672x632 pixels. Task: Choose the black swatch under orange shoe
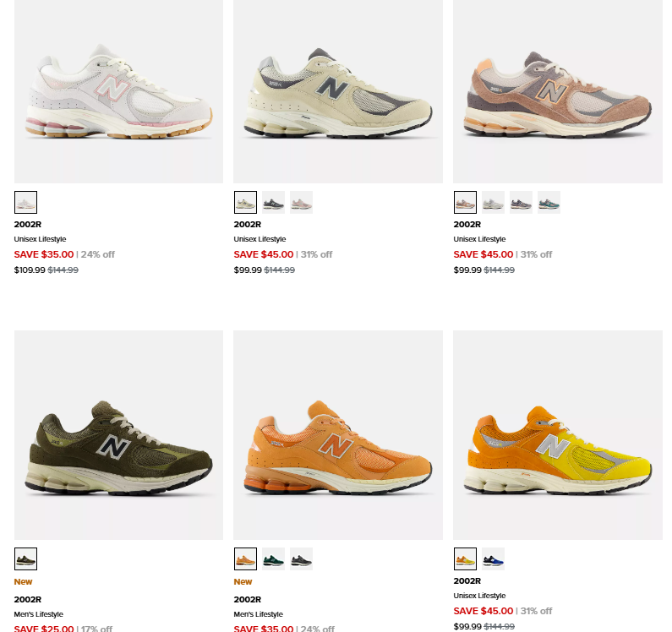point(301,558)
